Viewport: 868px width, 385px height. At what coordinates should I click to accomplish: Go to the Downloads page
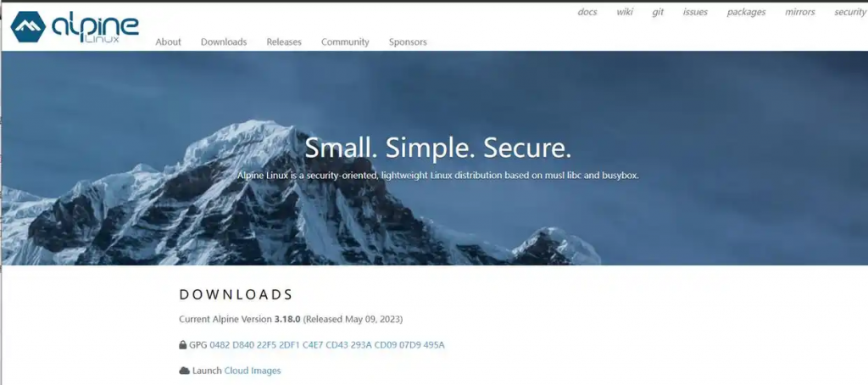click(x=224, y=42)
